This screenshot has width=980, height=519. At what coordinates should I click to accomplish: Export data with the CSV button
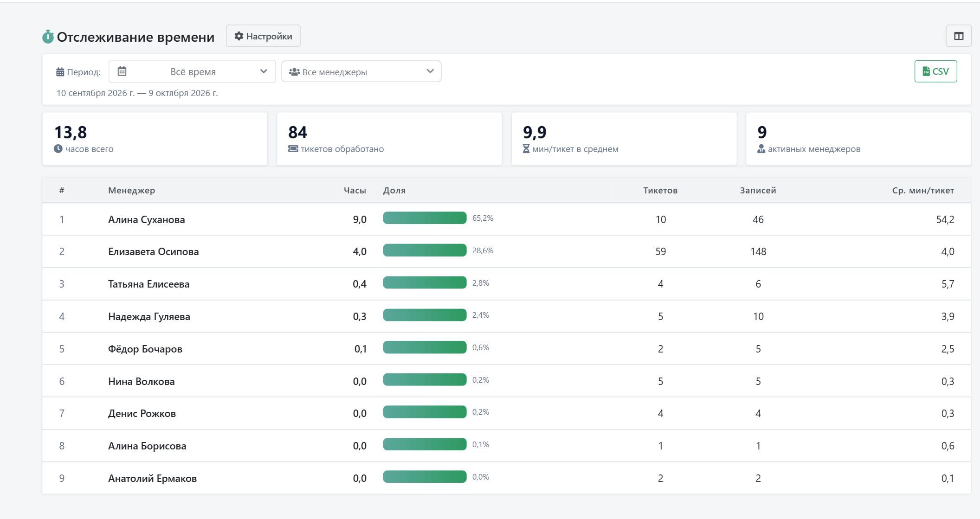935,71
